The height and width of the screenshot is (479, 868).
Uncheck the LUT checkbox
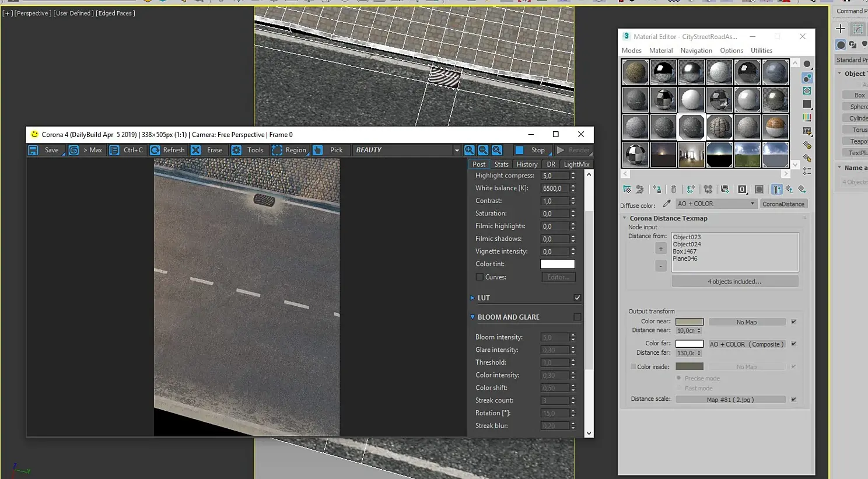pos(577,298)
